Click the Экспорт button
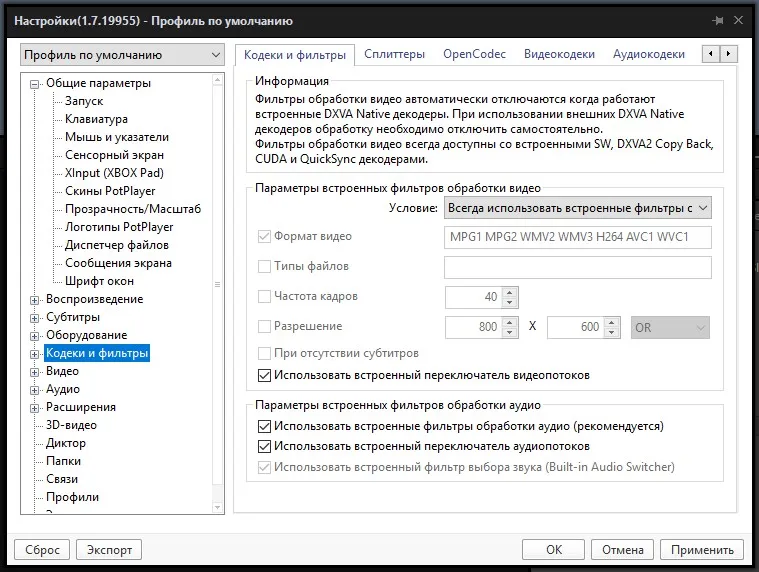Screen dimensions: 759x572 tap(109, 550)
